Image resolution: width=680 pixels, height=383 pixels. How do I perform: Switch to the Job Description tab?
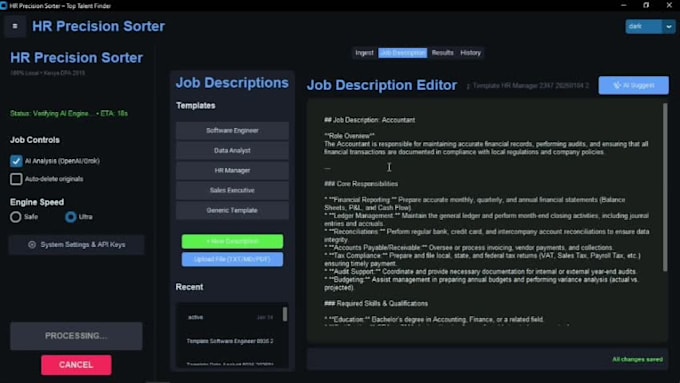[402, 53]
